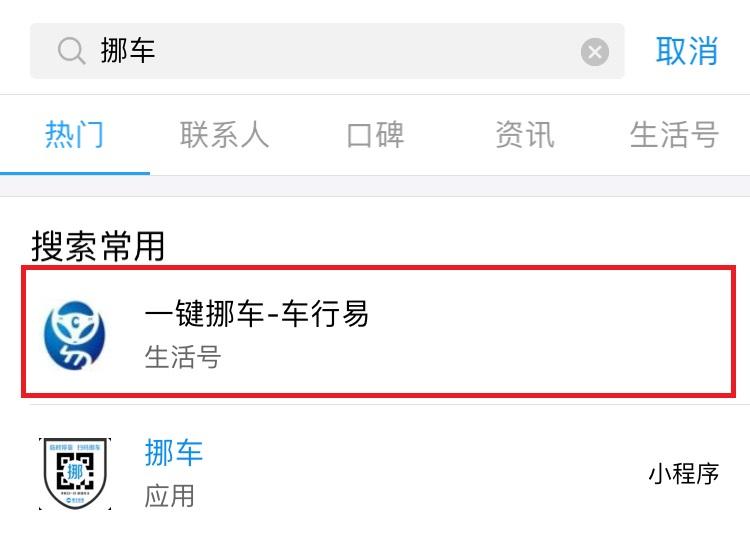Select the 资讯 tab
This screenshot has width=750, height=538.
click(524, 135)
